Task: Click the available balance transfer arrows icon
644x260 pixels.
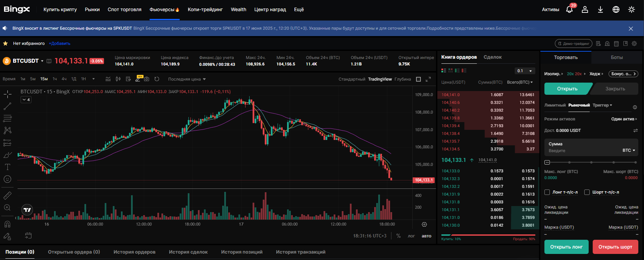Action: 635,131
